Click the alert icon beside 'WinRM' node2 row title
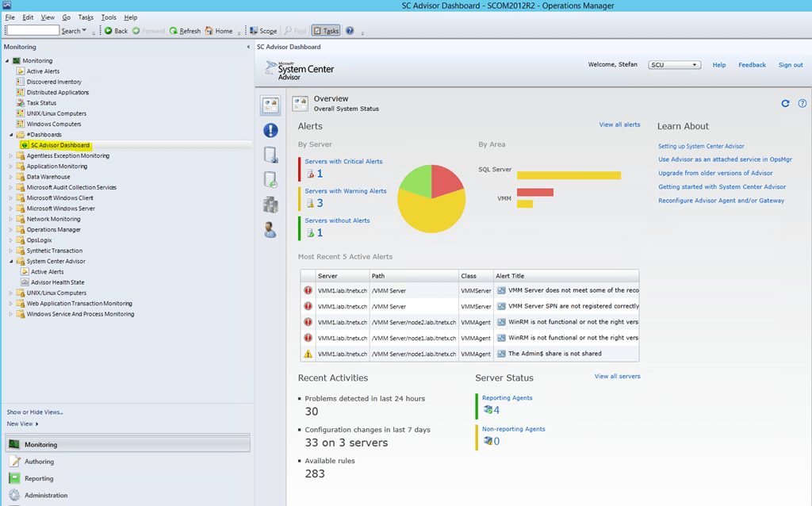The height and width of the screenshot is (506, 812). [501, 322]
